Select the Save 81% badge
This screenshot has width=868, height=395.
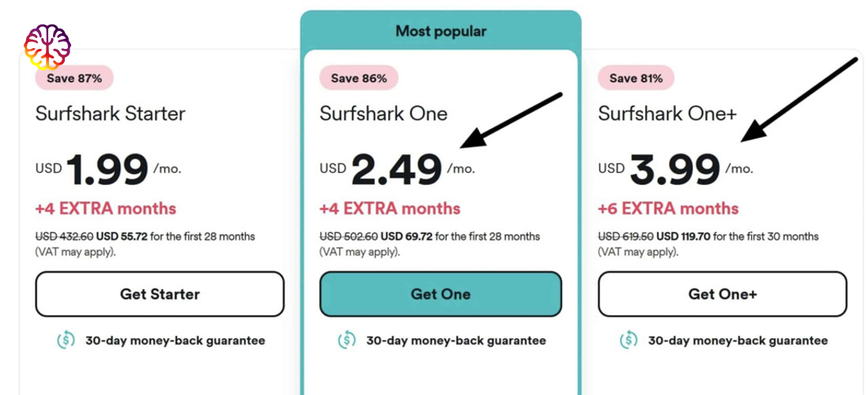[636, 78]
